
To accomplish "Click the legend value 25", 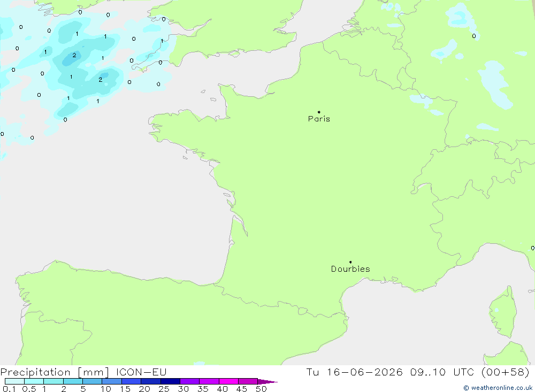I will coord(164,389).
